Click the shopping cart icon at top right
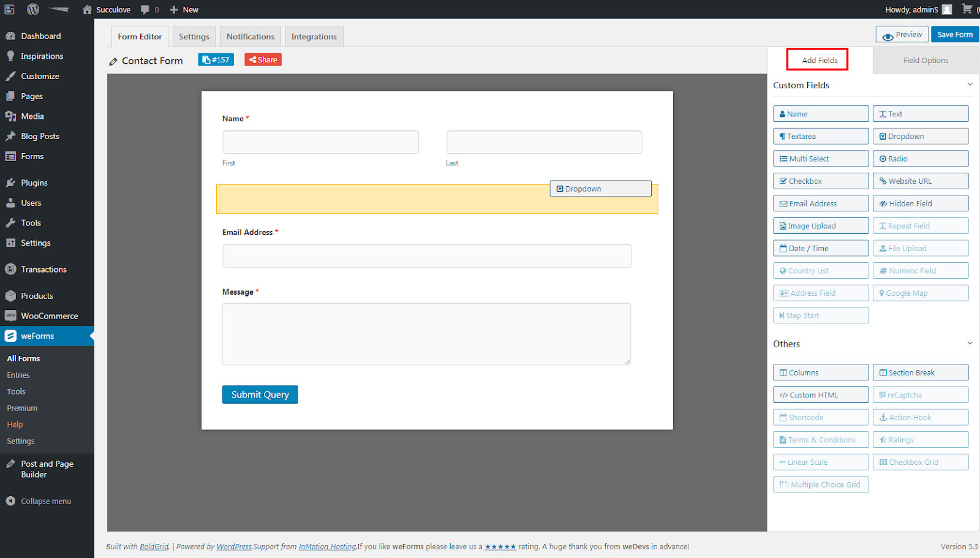Viewport: 980px width, 558px height. point(967,9)
